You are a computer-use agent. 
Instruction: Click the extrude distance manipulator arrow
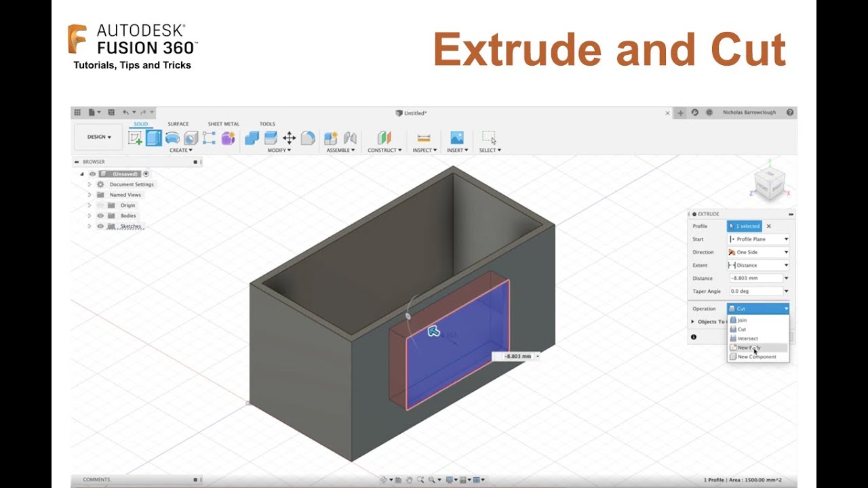pyautogui.click(x=433, y=331)
